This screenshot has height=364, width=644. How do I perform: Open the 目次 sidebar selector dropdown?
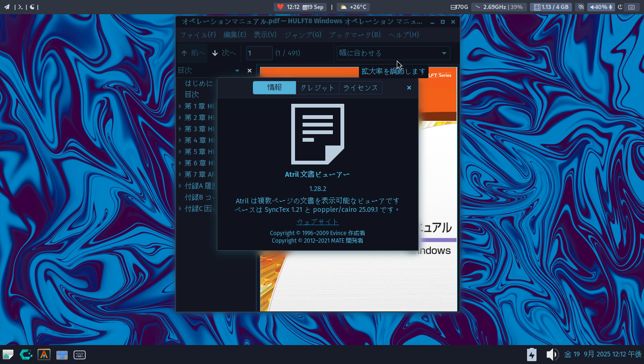[x=209, y=71]
